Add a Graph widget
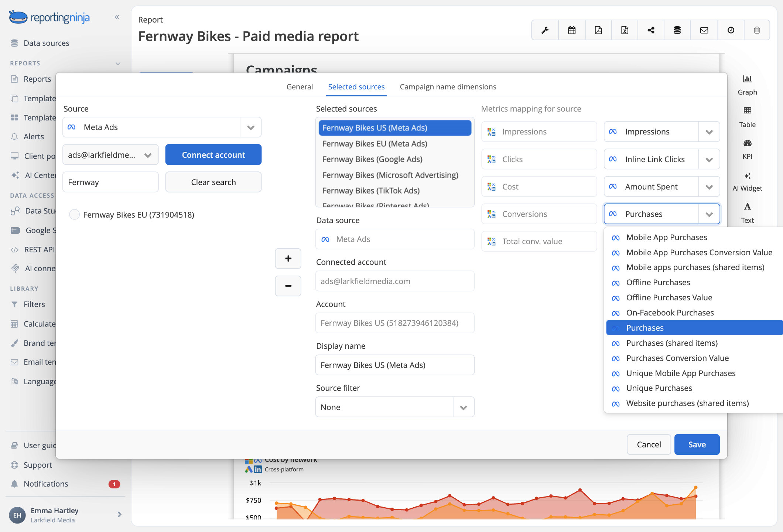This screenshot has width=783, height=532. pos(747,85)
